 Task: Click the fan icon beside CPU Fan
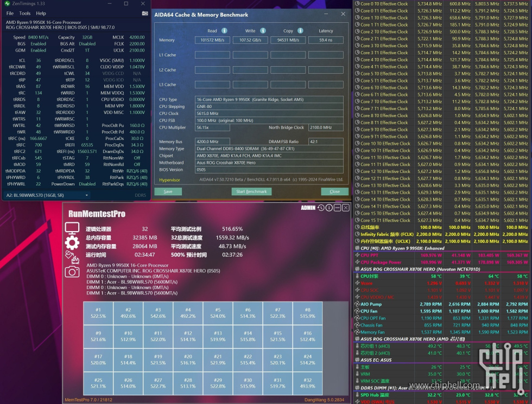[357, 311]
